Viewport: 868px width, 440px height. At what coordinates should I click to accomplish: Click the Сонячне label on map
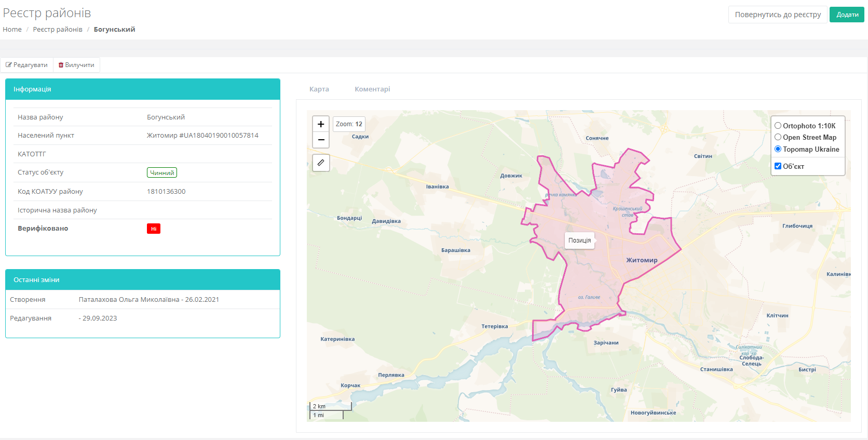point(597,138)
